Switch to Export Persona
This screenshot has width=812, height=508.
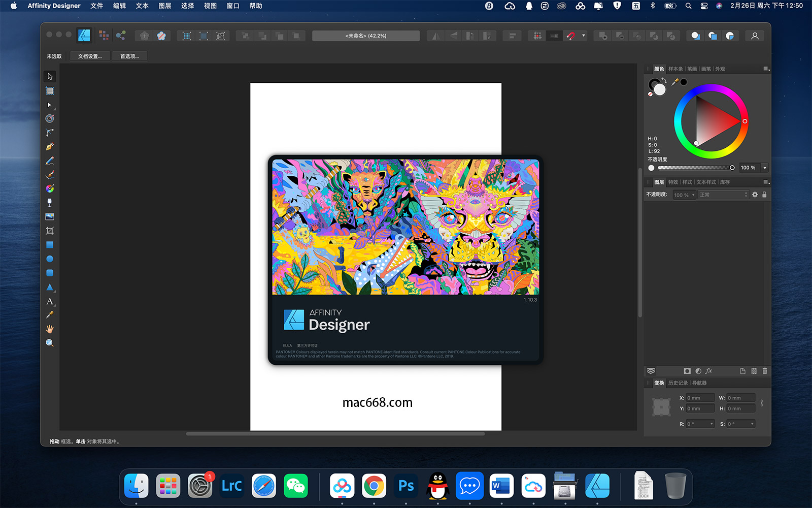click(121, 36)
